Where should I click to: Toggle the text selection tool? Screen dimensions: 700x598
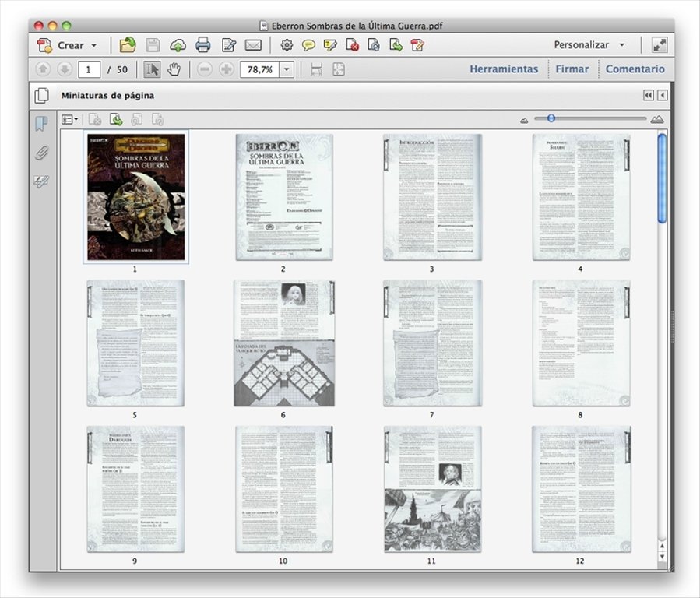pyautogui.click(x=152, y=69)
